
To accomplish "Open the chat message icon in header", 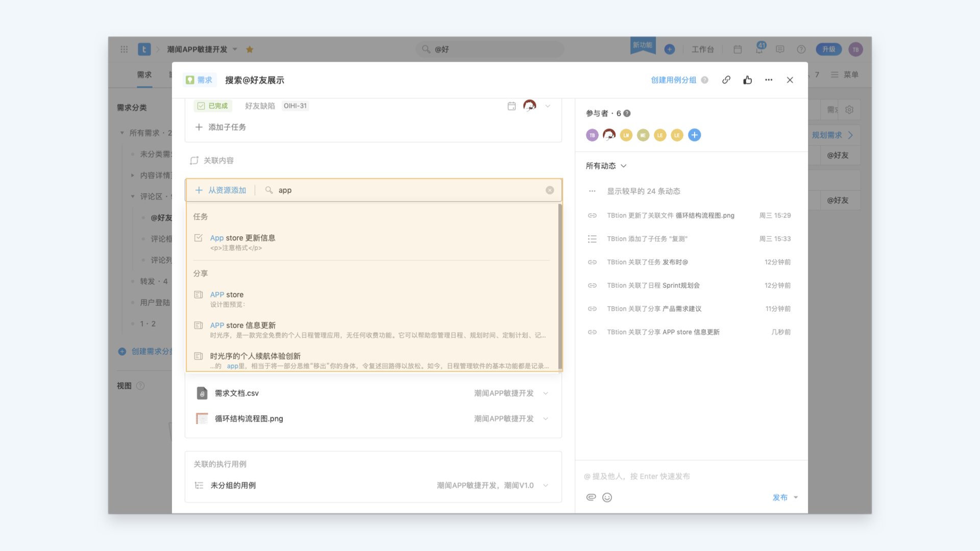I will tap(780, 49).
